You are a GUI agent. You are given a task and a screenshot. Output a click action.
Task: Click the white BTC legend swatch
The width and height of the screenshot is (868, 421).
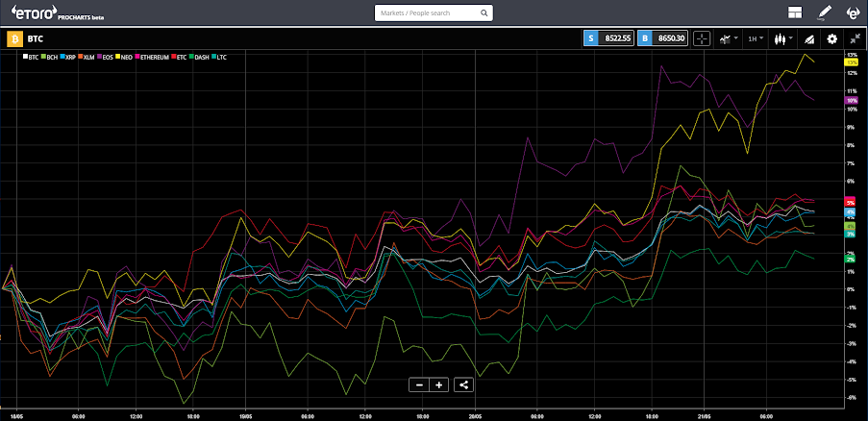click(x=25, y=57)
